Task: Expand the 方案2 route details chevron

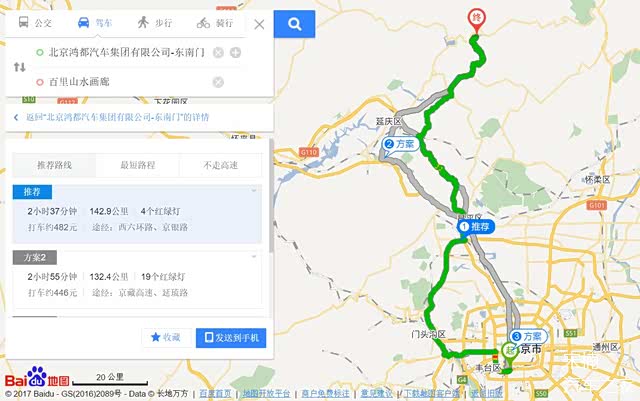Action: click(254, 256)
